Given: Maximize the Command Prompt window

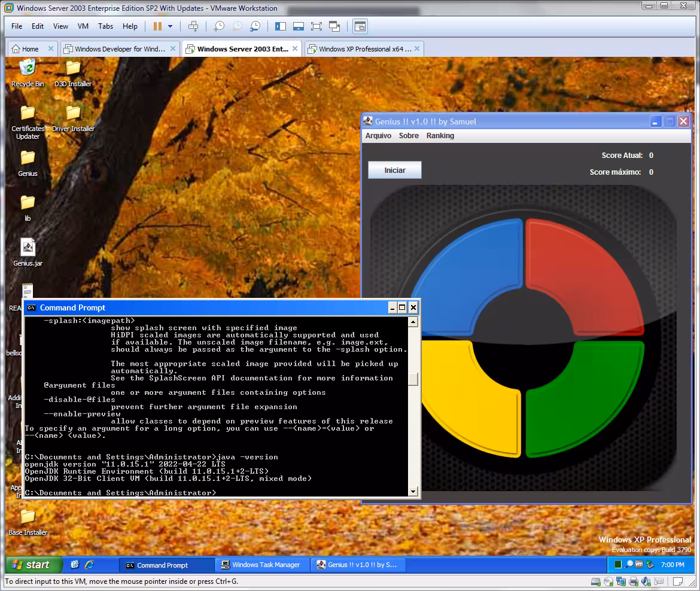Looking at the screenshot, I should (x=402, y=307).
